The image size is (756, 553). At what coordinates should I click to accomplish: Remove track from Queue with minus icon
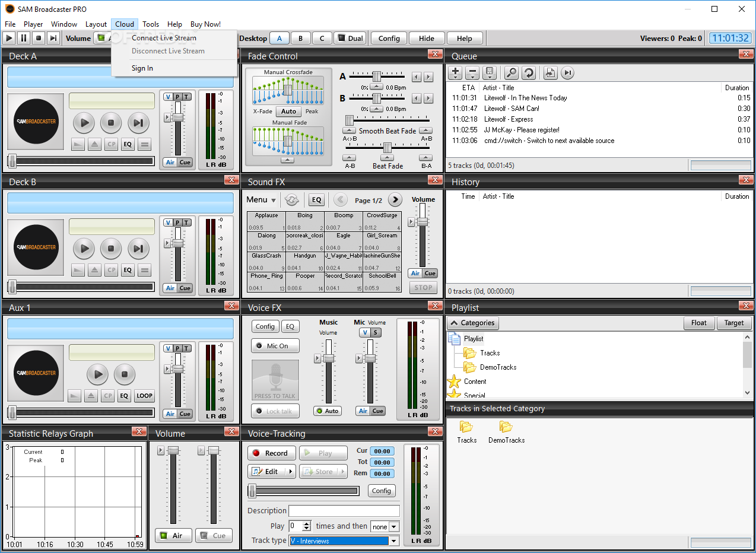tap(472, 73)
